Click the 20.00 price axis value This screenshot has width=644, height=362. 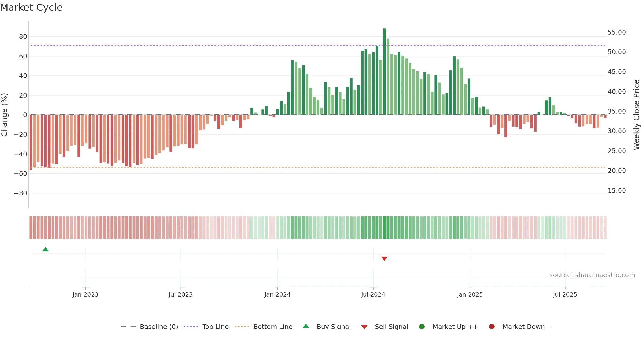tap(617, 171)
